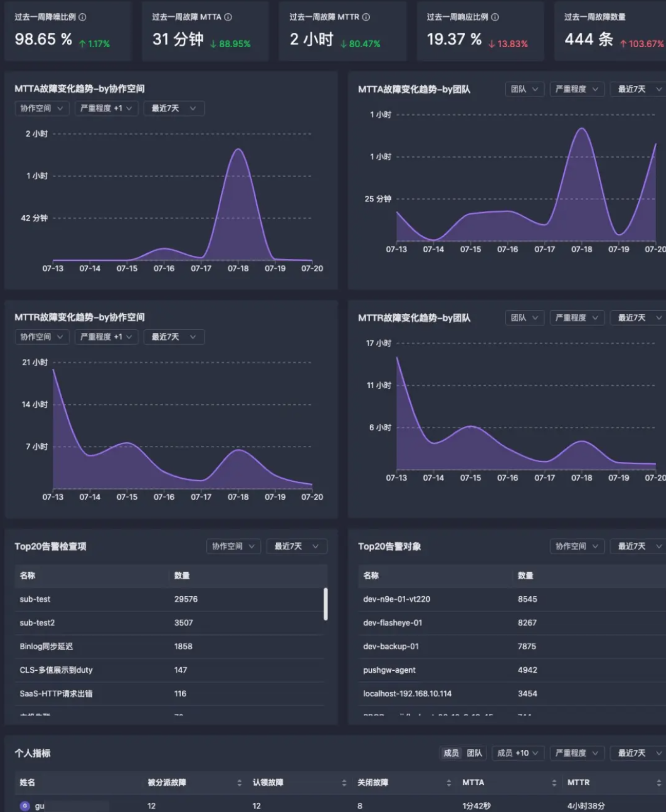
Task: Click the avatar icon for user gu
Action: [x=25, y=806]
